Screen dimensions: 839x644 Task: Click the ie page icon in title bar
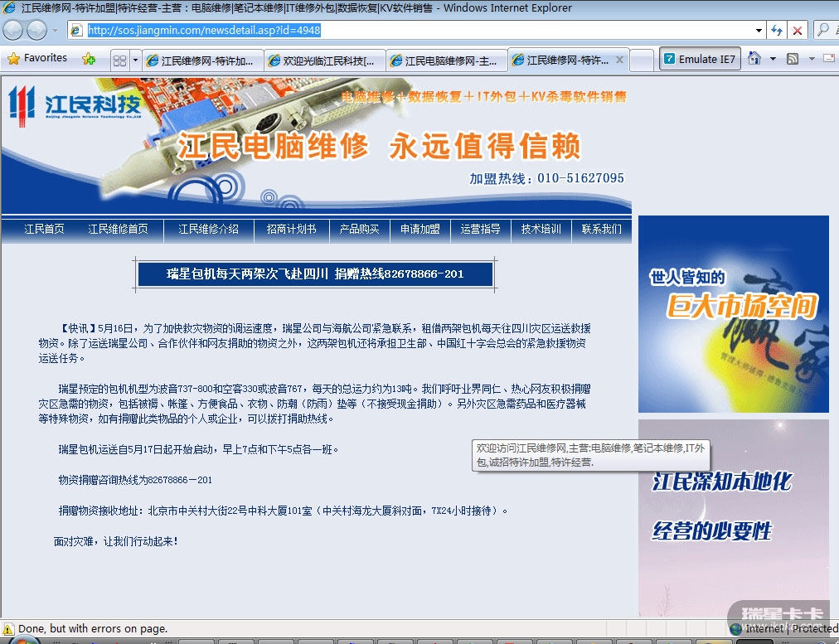tap(9, 7)
